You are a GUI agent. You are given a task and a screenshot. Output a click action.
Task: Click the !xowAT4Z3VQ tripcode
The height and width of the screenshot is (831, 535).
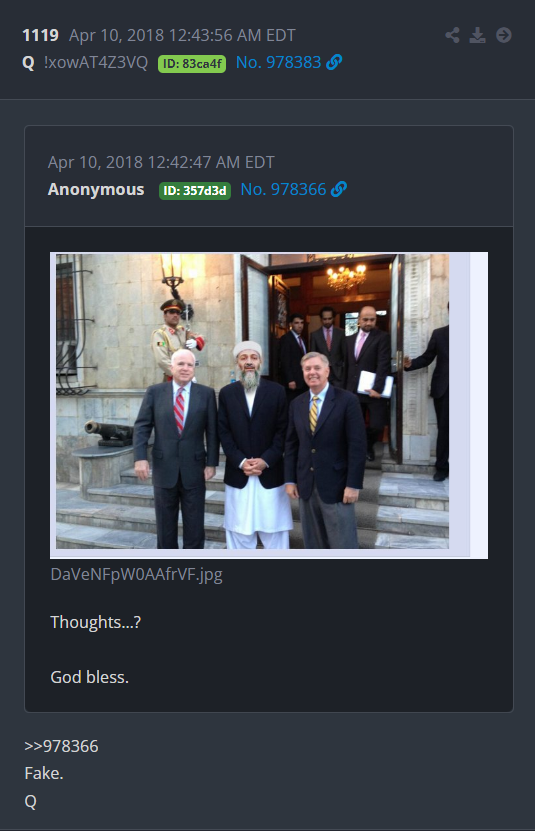pyautogui.click(x=96, y=63)
